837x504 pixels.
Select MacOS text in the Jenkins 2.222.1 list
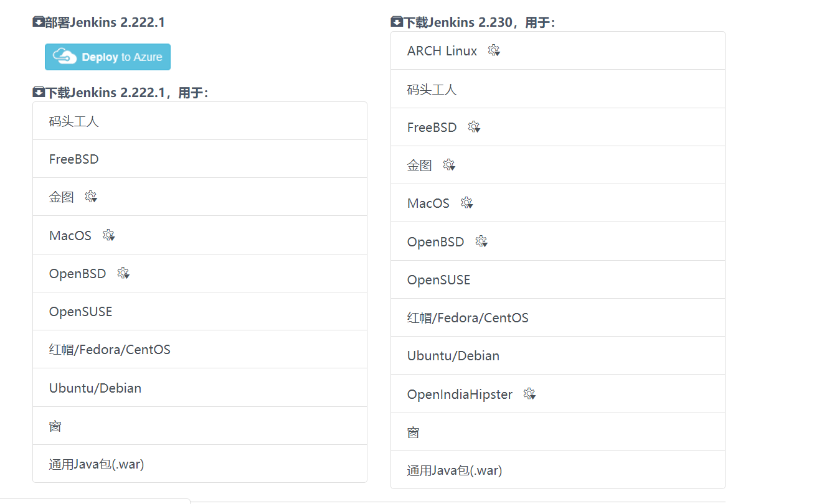click(x=70, y=236)
